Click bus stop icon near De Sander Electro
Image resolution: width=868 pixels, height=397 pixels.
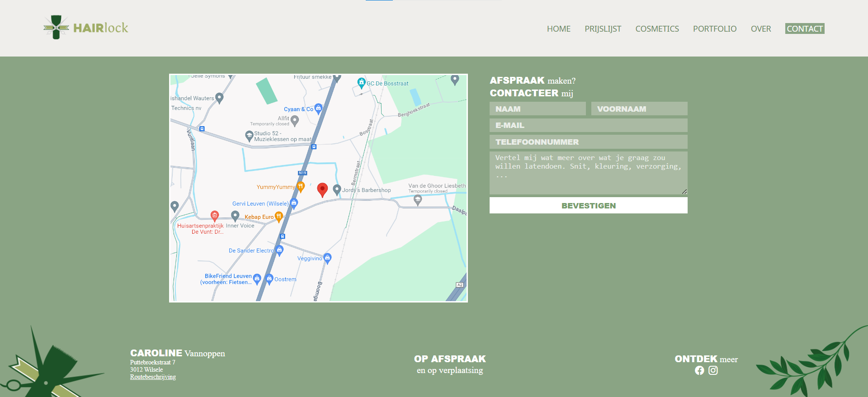(x=283, y=236)
